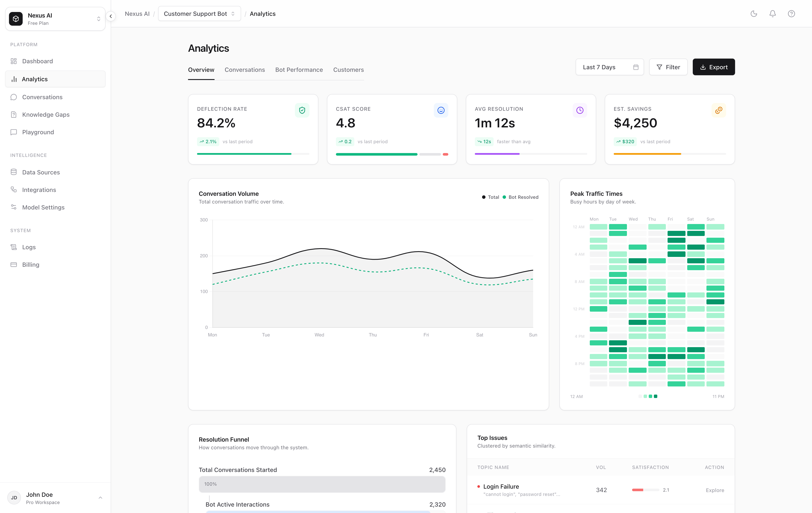Click the Data Sources database icon
This screenshot has height=513, width=812.
click(13, 172)
